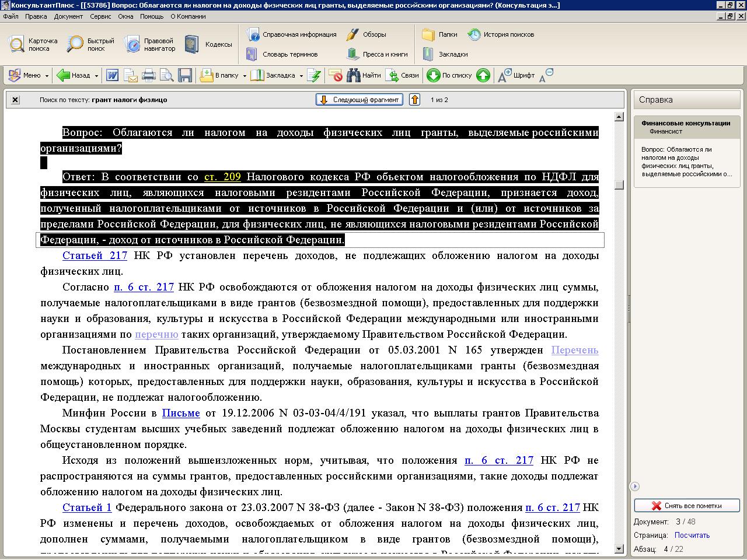Image resolution: width=747 pixels, height=560 pixels.
Task: Expand the Меню dropdown arrow
Action: click(46, 76)
